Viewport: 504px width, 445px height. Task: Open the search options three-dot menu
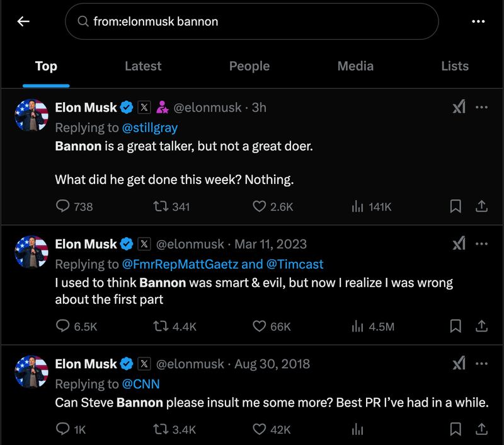coord(478,21)
